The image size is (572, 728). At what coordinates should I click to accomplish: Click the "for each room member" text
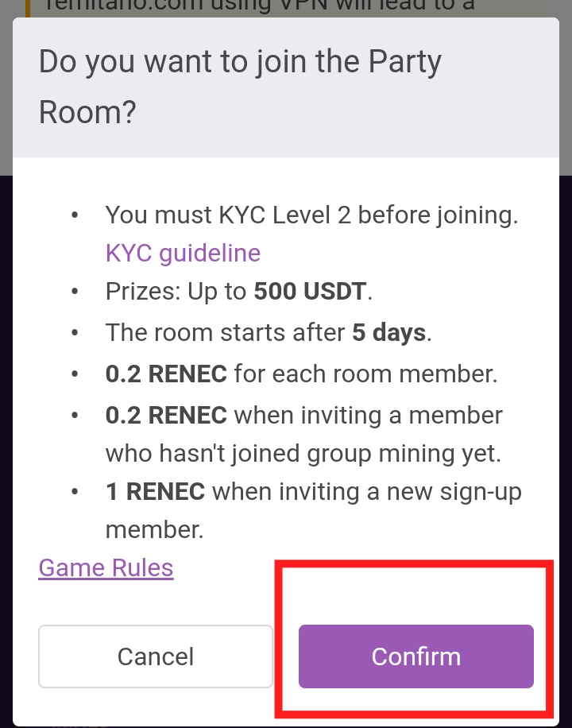365,374
